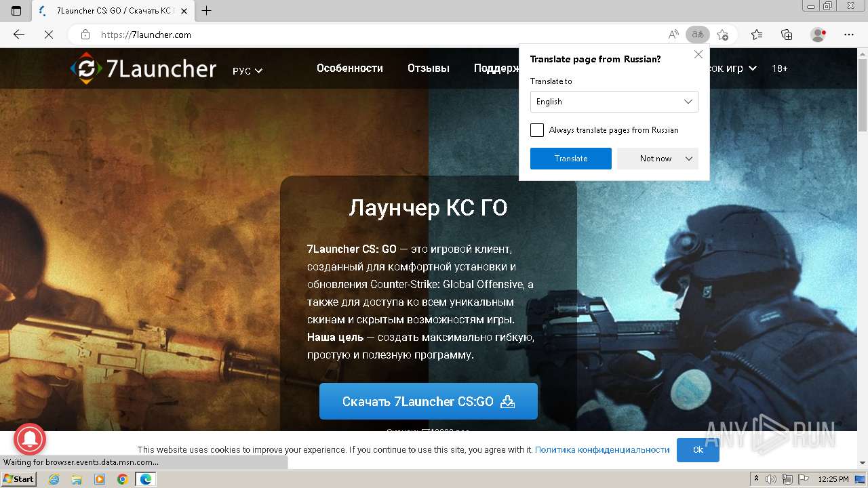
Task: Select the Edge taskbar icon
Action: coord(146,479)
